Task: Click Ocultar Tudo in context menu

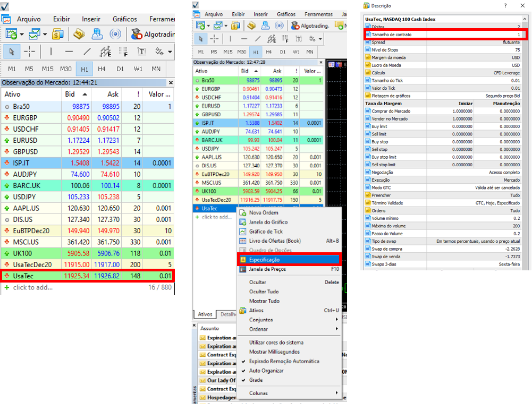Action: (290, 292)
